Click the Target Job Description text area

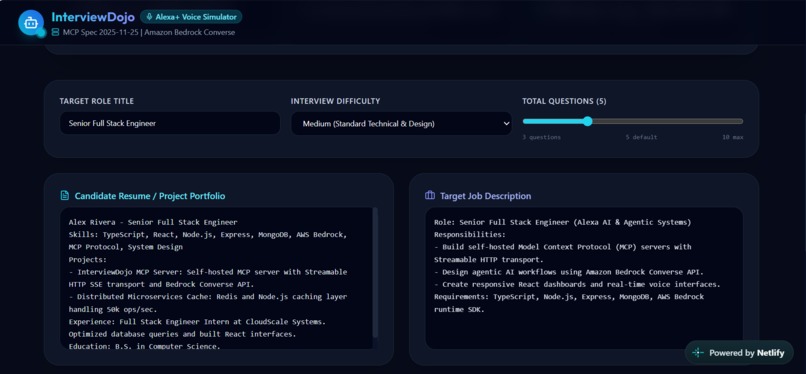pos(584,278)
